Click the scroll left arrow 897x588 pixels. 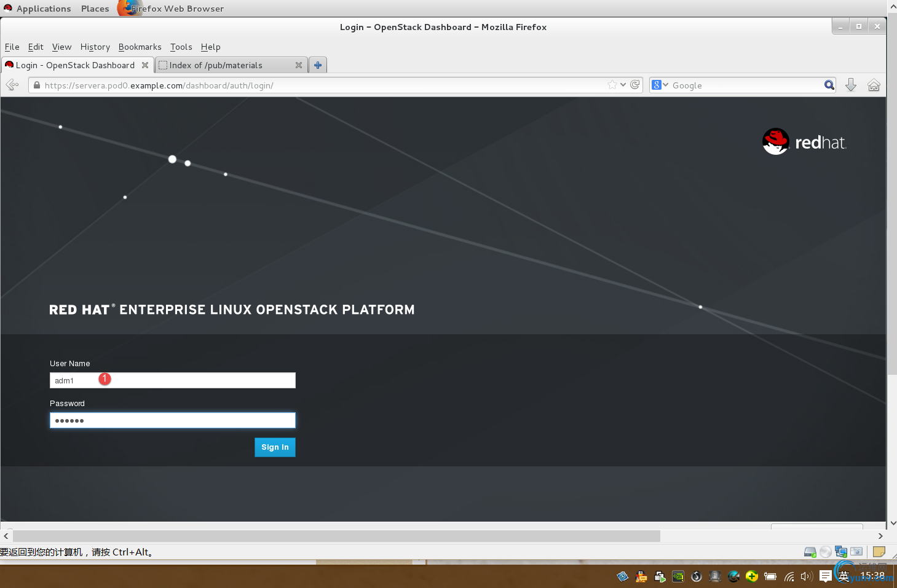[x=6, y=536]
